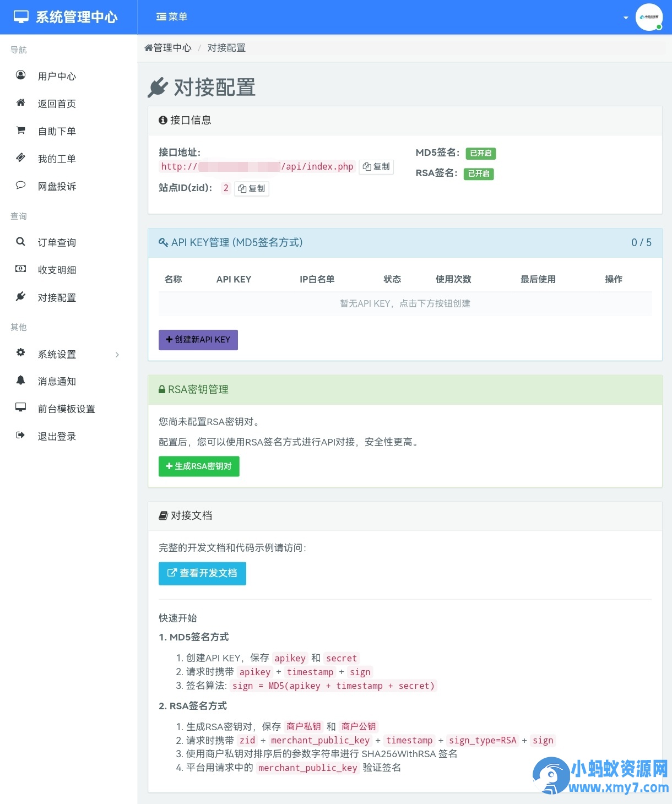Click the shopping cart icon for 自助下单

point(20,130)
